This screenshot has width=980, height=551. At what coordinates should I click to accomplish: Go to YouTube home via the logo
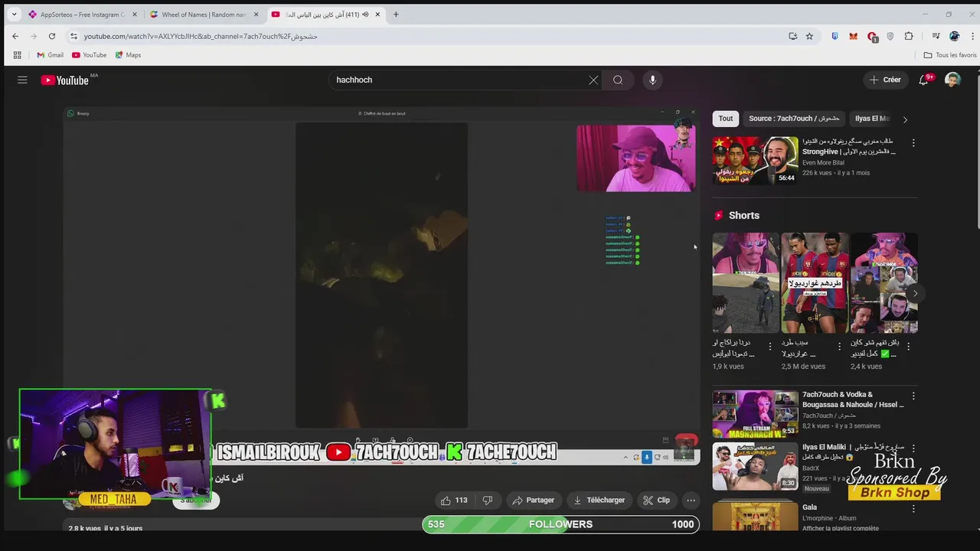(x=65, y=80)
